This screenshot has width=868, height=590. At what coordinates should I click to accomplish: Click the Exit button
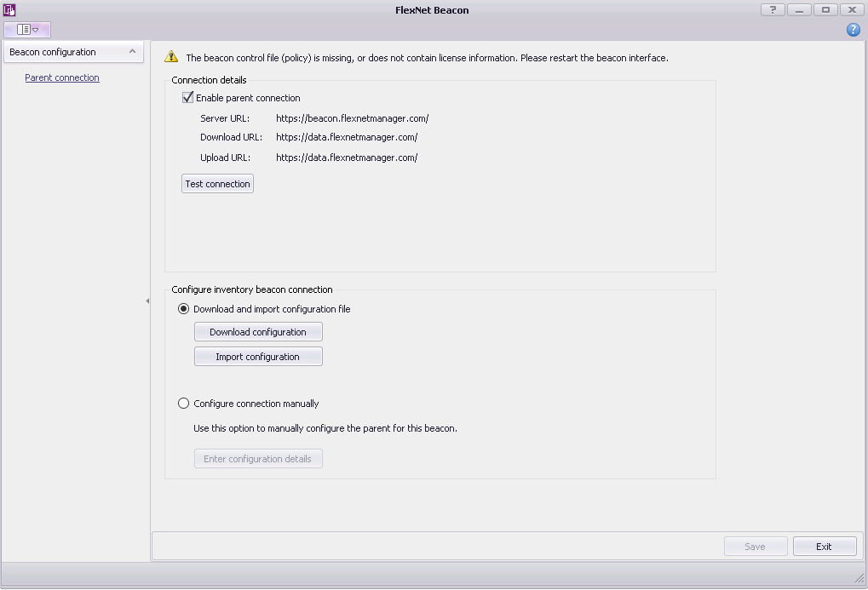point(825,547)
